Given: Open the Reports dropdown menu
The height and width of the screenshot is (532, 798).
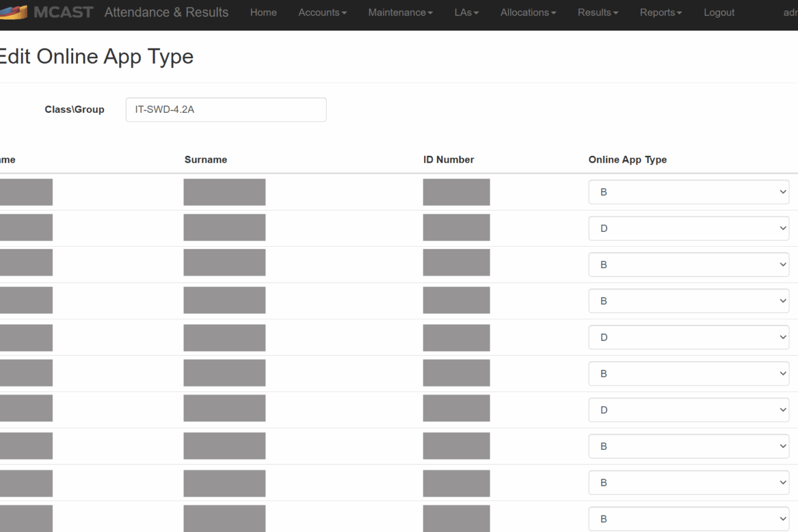Looking at the screenshot, I should (x=660, y=12).
